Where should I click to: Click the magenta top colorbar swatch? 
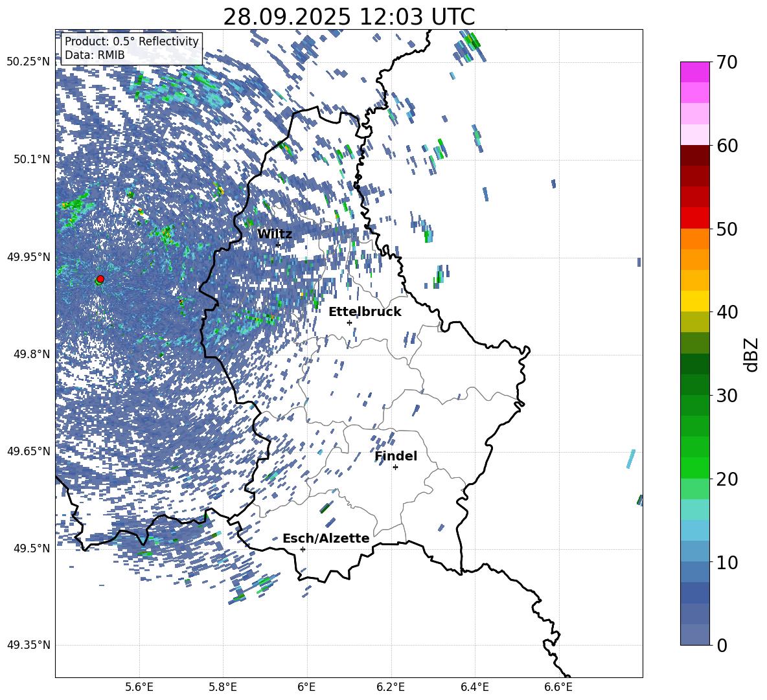tap(694, 72)
